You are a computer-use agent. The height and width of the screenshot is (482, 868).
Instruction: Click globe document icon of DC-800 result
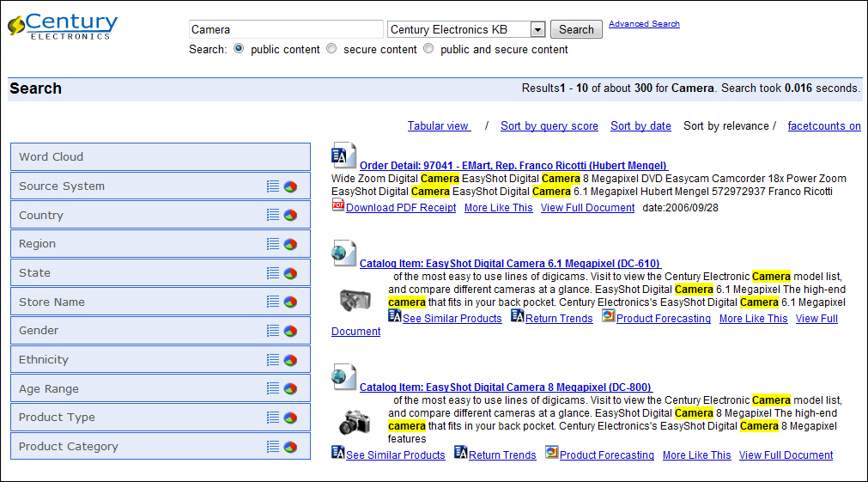[343, 377]
